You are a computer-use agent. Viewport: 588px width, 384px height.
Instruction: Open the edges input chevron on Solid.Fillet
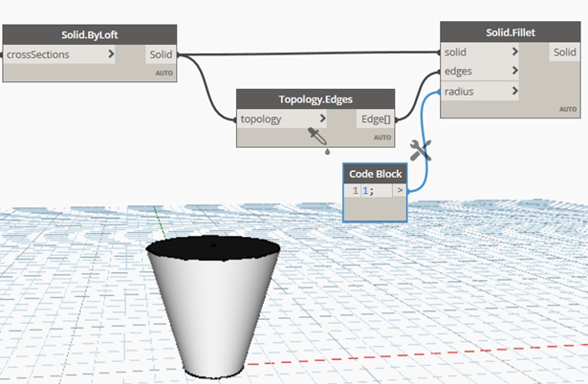click(x=516, y=71)
